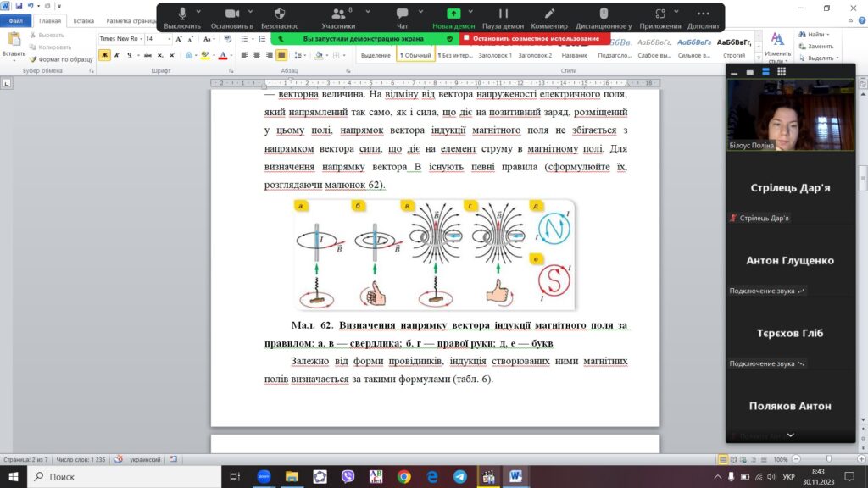Viewport: 868px width, 488px height.
Task: Expand the Zoom microphone options arrow
Action: pyautogui.click(x=198, y=12)
